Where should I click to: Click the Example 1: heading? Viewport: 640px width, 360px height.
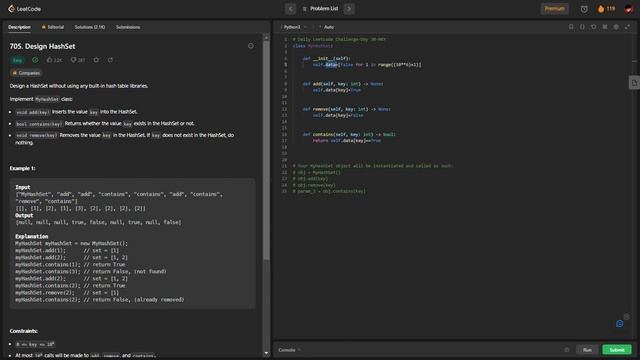(x=22, y=168)
